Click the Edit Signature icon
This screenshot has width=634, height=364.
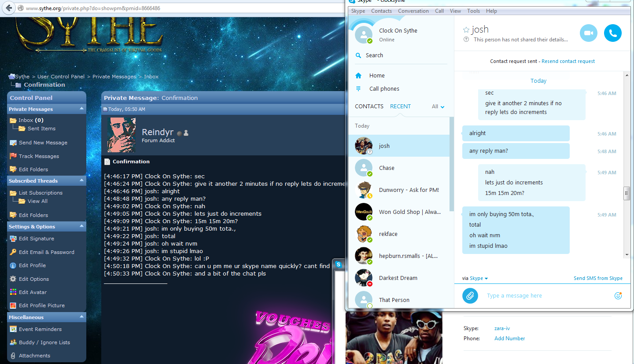(x=13, y=239)
